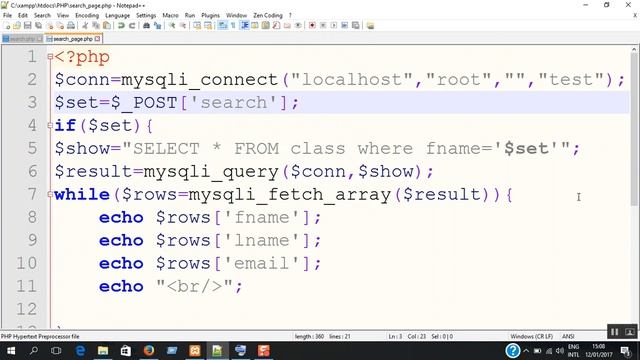Collapse the while loop fold at line 7
The width and height of the screenshot is (640, 360).
click(50, 194)
